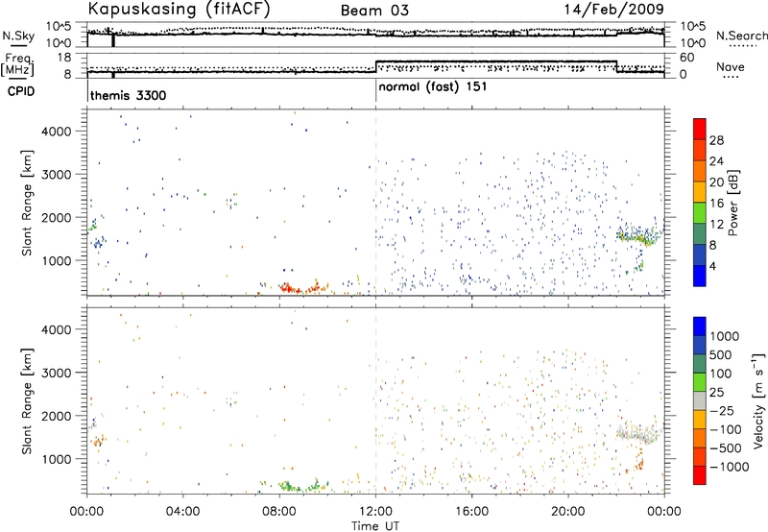This screenshot has width=768, height=532.
Task: Click the '20:00' time tick label
Action: (568, 512)
